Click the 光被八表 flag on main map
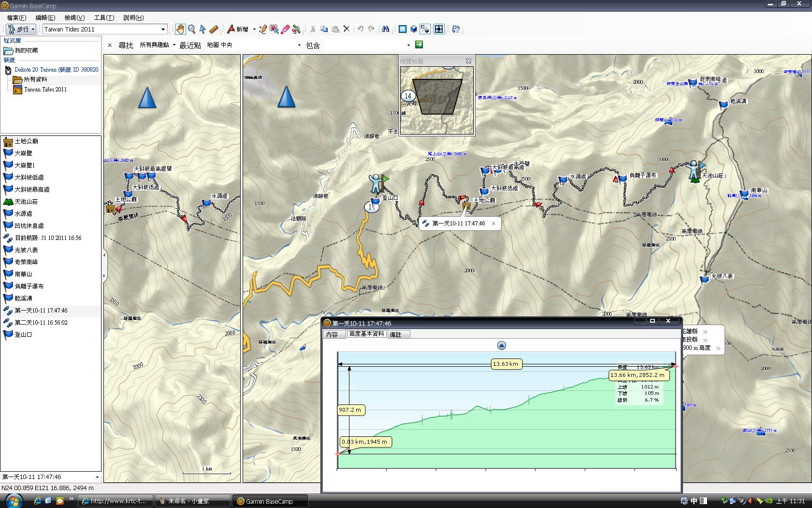Screen dimensions: 812x508 [705, 279]
